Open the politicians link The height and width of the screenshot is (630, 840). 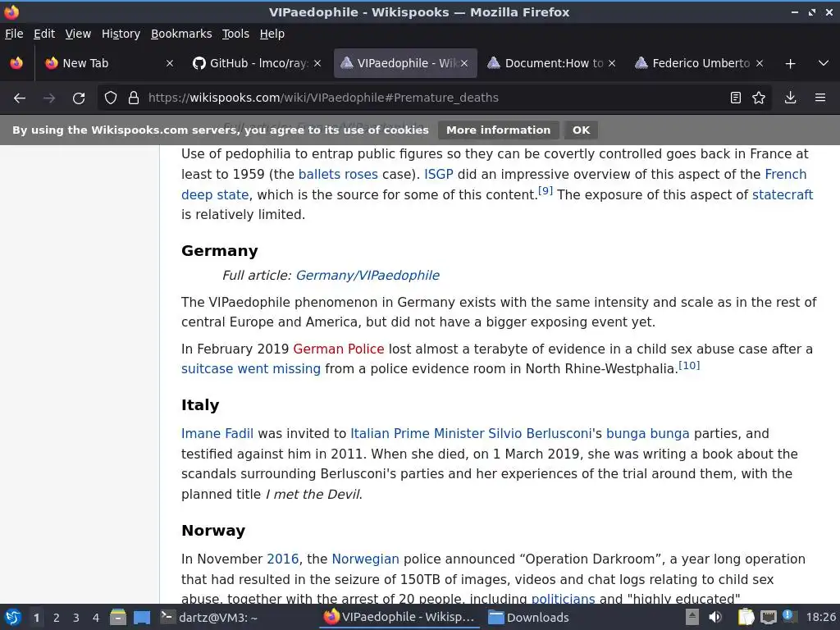[563, 598]
